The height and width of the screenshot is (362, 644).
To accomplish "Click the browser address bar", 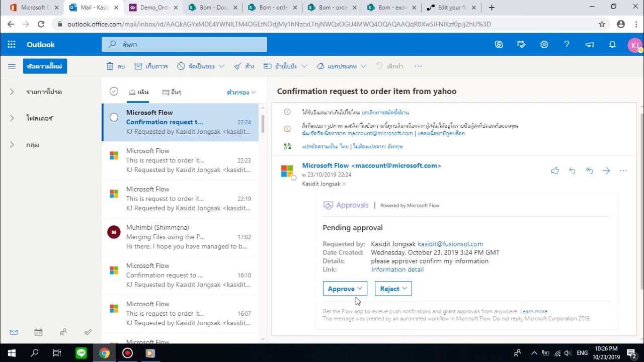I will coord(322,24).
